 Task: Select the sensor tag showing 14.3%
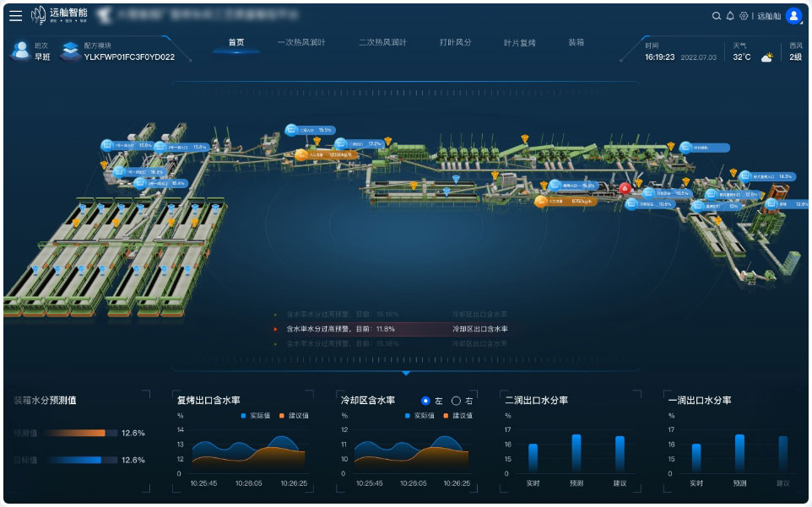point(769,176)
